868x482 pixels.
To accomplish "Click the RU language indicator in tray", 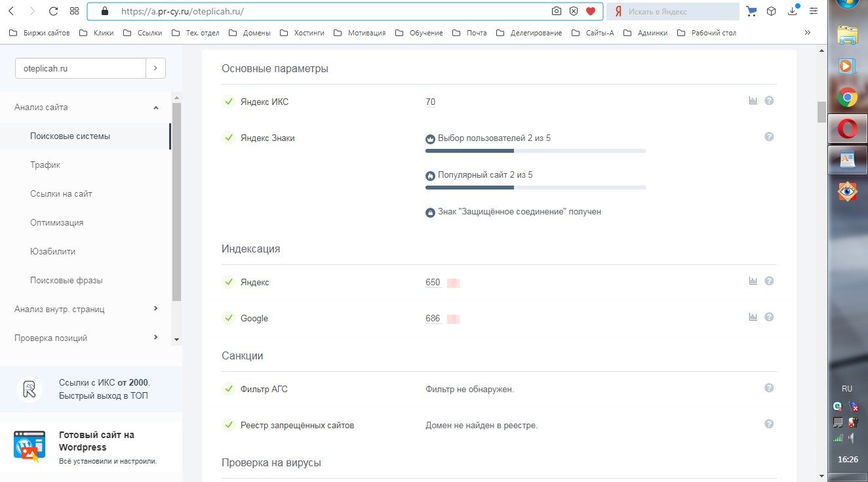I will 847,388.
